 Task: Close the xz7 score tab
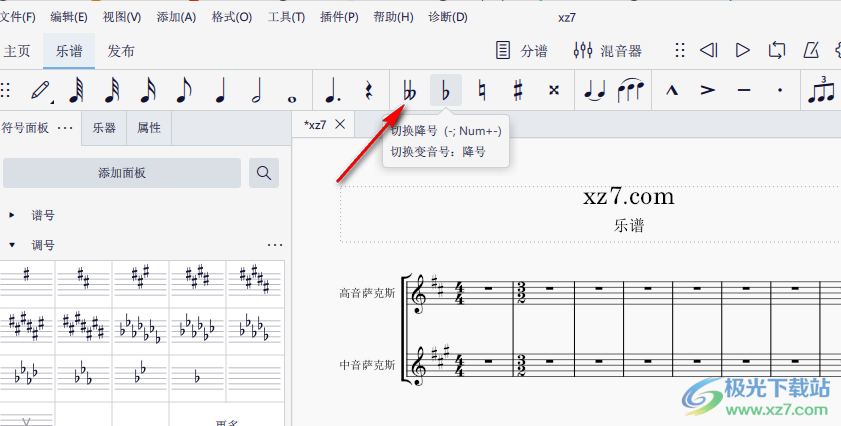(340, 124)
